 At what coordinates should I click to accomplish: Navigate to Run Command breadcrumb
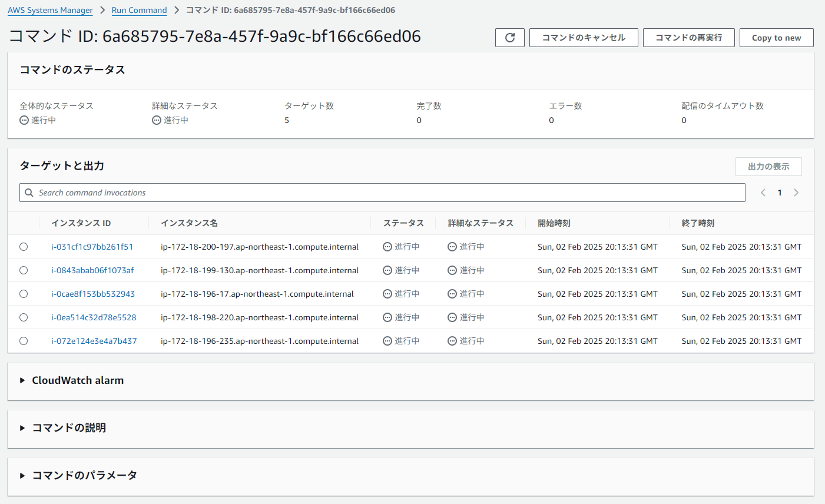139,10
